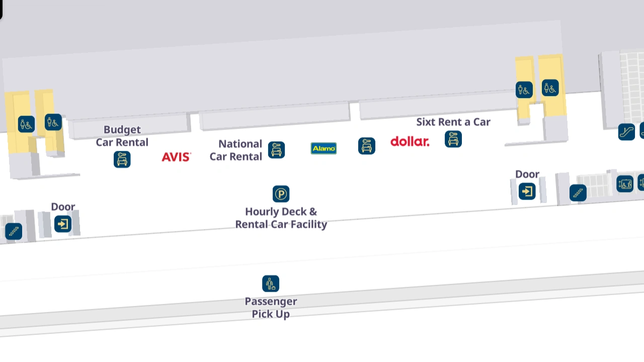Open the National Car Rental car icon
This screenshot has height=362, width=644.
click(x=276, y=150)
